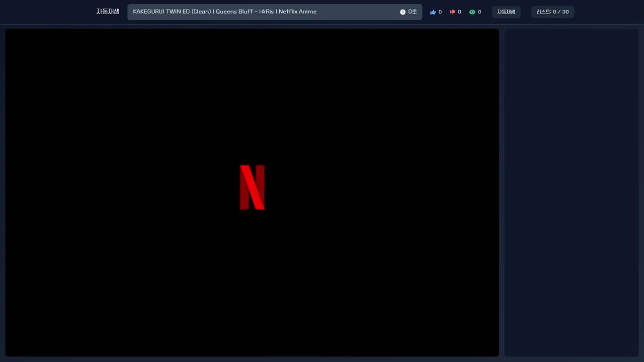Click the green eye views icon
Viewport: 644px width, 362px height.
click(472, 12)
